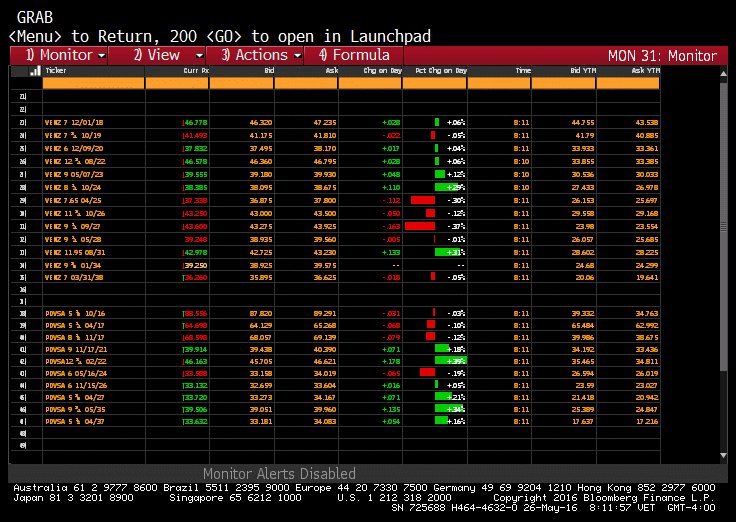Image resolution: width=736 pixels, height=522 pixels.
Task: Focus the orange filter field under Time
Action: 499,84
